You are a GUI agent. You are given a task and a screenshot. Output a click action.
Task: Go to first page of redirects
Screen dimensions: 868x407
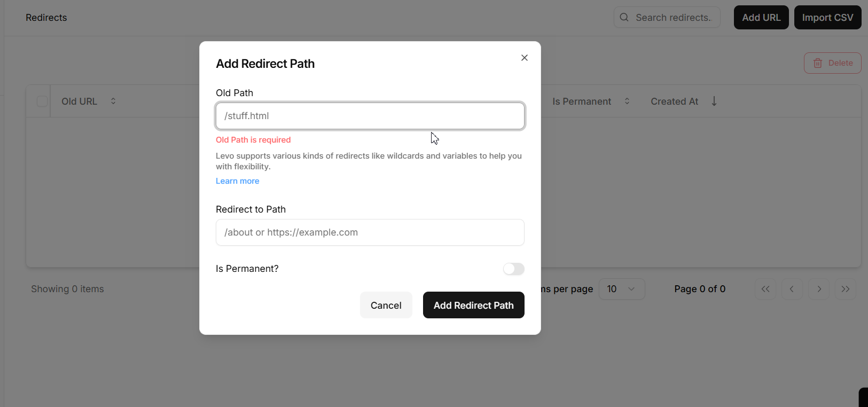tap(765, 289)
